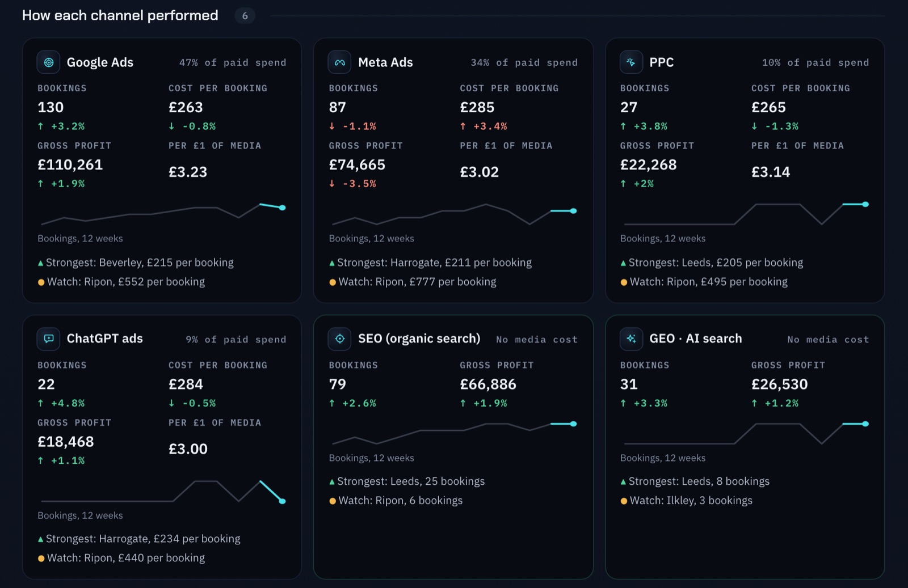Click the latest-week dot on the Google Ads sparkline
The height and width of the screenshot is (588, 908).
(x=283, y=208)
